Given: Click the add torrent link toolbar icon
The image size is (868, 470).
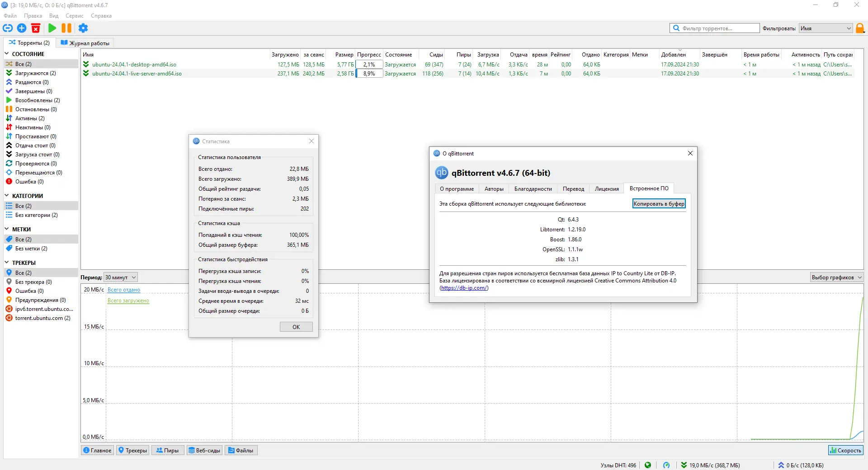Looking at the screenshot, I should (8, 28).
